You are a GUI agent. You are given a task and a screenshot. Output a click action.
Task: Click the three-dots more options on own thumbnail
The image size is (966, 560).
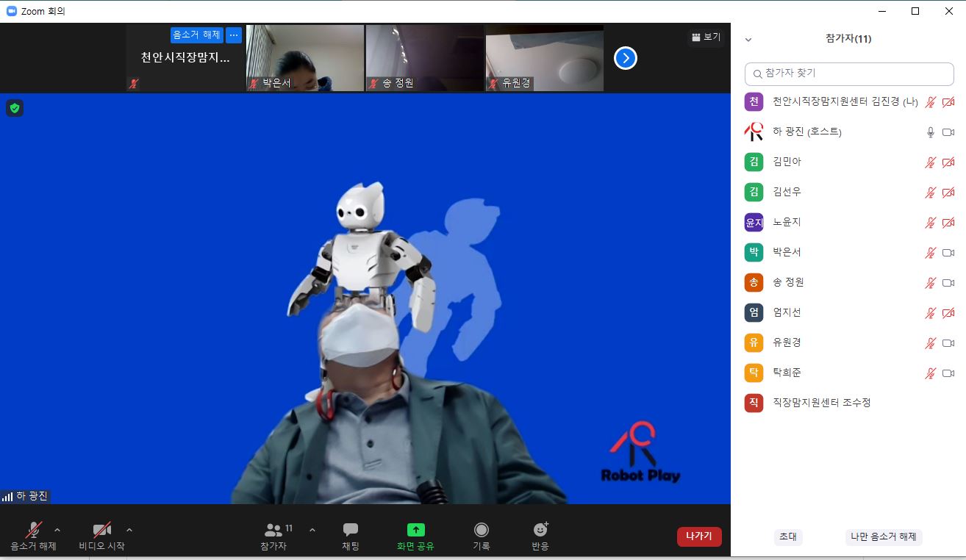click(233, 35)
